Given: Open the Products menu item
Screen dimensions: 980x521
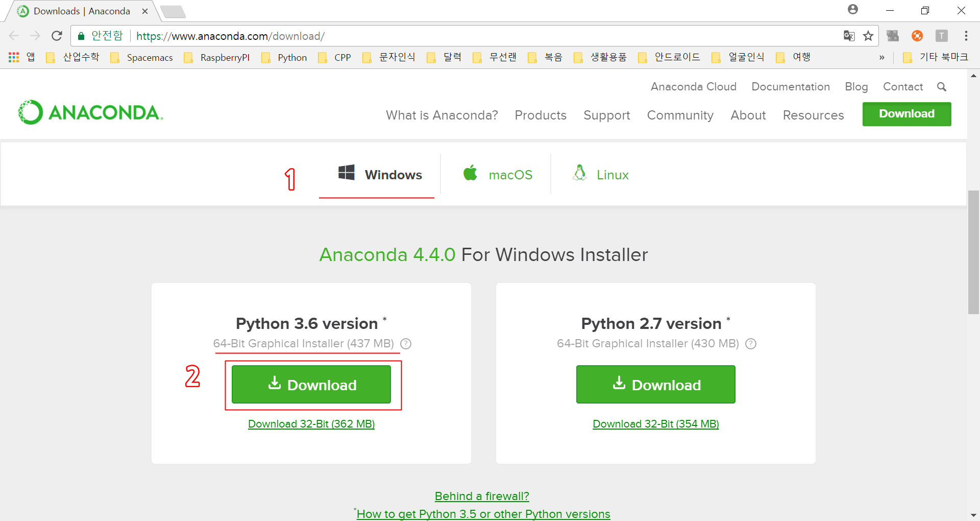Looking at the screenshot, I should click(541, 115).
